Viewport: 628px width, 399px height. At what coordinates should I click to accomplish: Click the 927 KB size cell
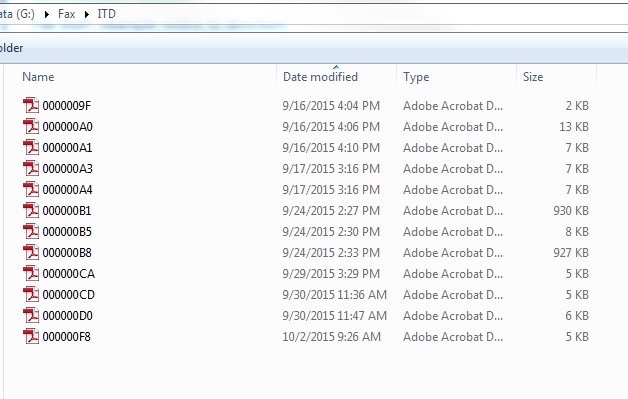click(571, 253)
